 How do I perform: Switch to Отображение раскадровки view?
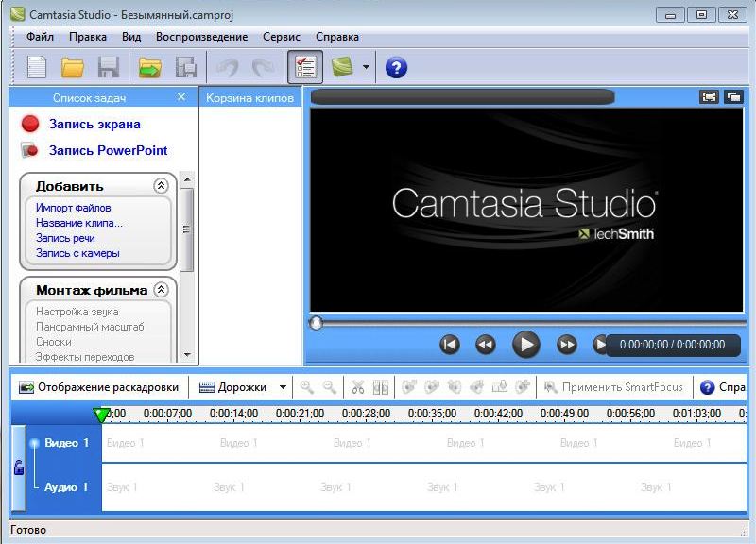tap(98, 387)
